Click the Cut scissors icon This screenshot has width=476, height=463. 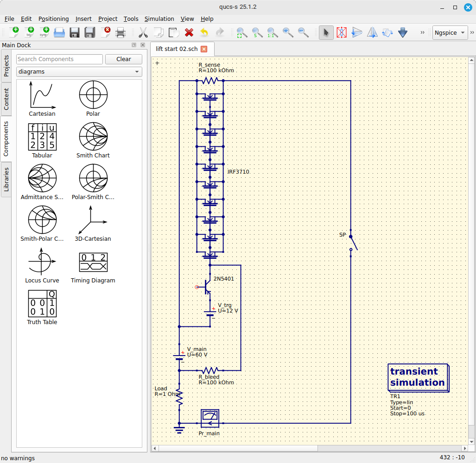(143, 32)
